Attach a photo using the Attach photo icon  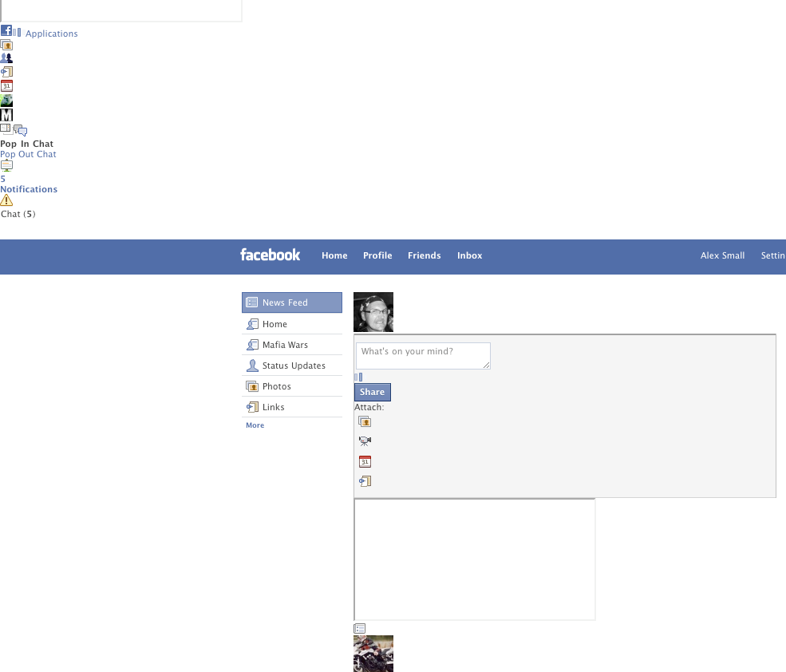pyautogui.click(x=365, y=421)
